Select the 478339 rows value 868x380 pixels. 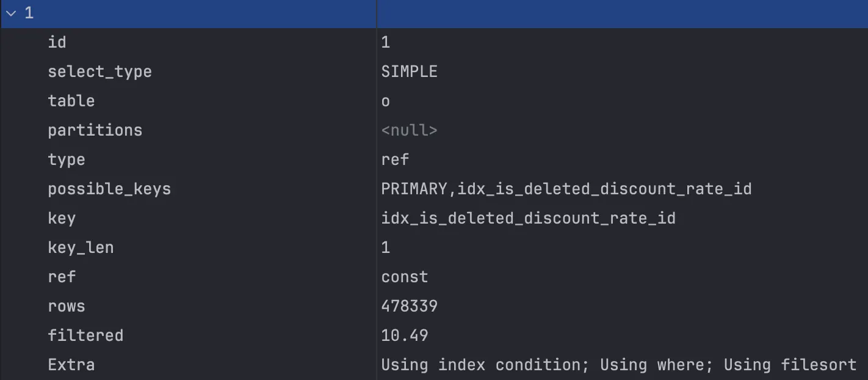pyautogui.click(x=409, y=306)
